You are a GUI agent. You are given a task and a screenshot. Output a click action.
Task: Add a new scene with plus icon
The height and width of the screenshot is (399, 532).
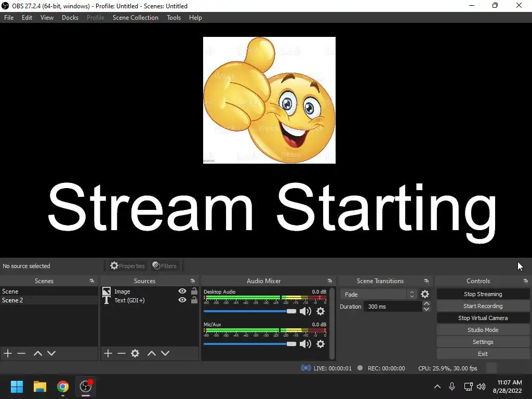tap(8, 353)
